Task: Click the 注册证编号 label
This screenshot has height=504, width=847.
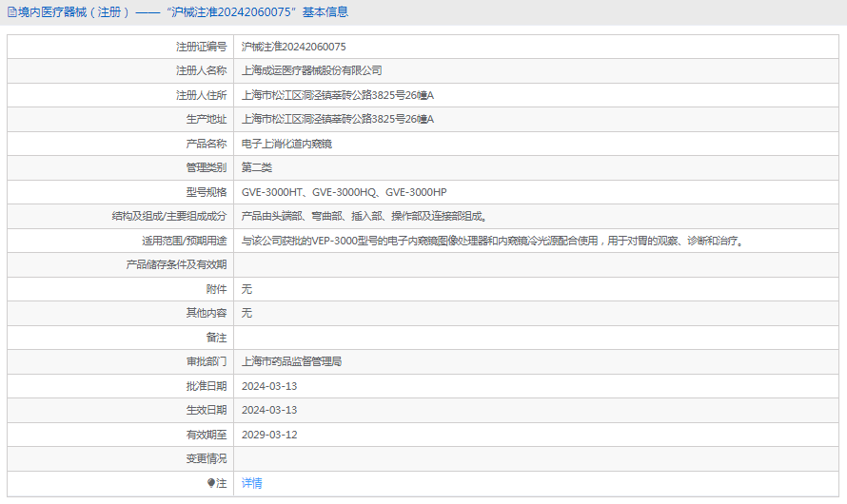Action: 202,47
